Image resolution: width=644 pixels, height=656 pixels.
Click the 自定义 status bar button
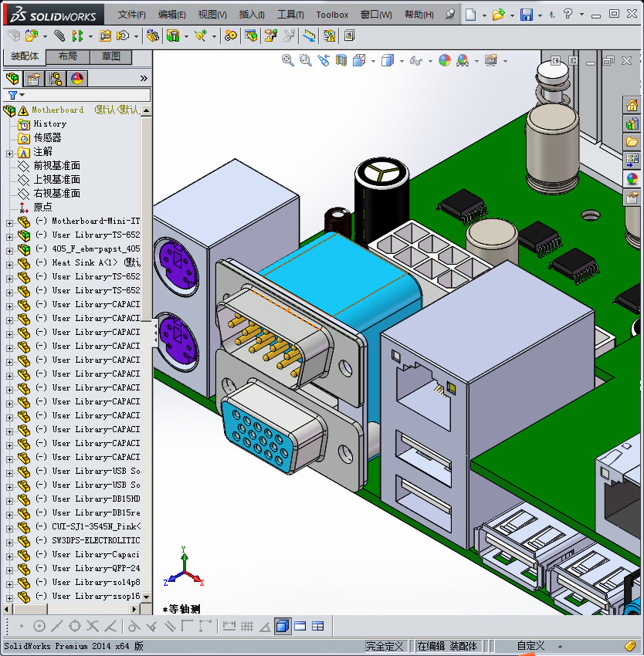pyautogui.click(x=530, y=646)
